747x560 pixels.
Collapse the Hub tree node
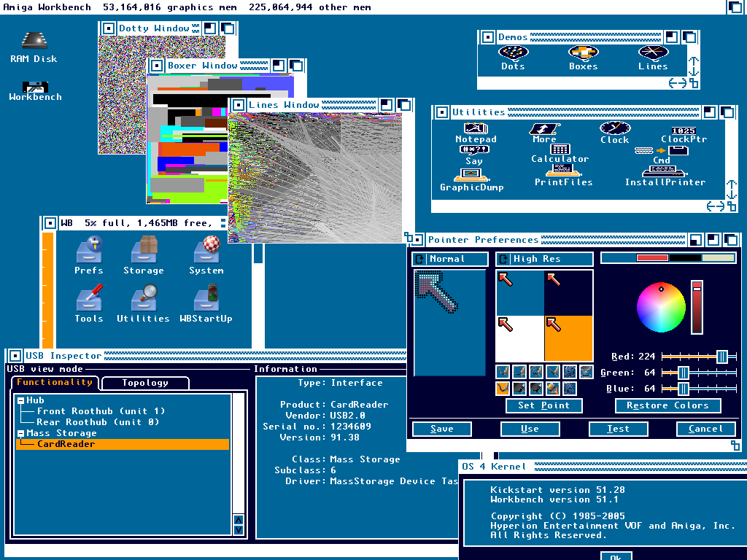[20, 400]
